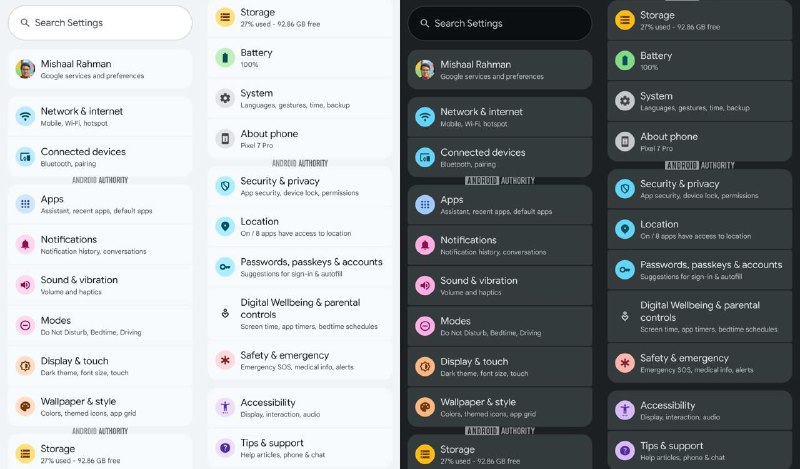Click the dark-theme Connected devices icon
Screen dimensions: 800x469
pyautogui.click(x=424, y=158)
